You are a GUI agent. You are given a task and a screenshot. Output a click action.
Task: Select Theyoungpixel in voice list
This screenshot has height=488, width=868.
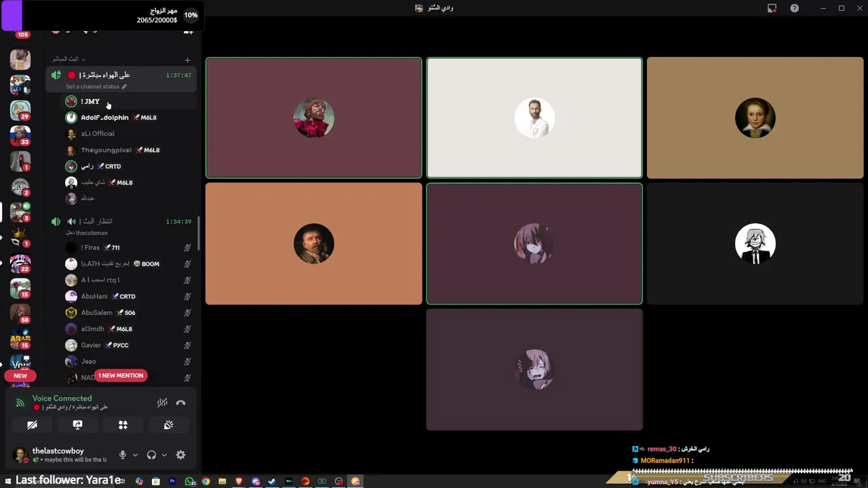(x=129, y=150)
